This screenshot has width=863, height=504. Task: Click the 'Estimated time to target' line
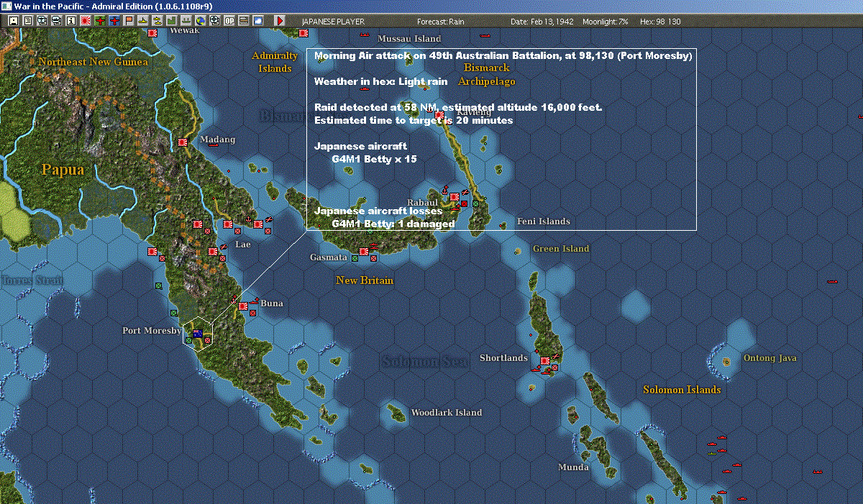(414, 120)
